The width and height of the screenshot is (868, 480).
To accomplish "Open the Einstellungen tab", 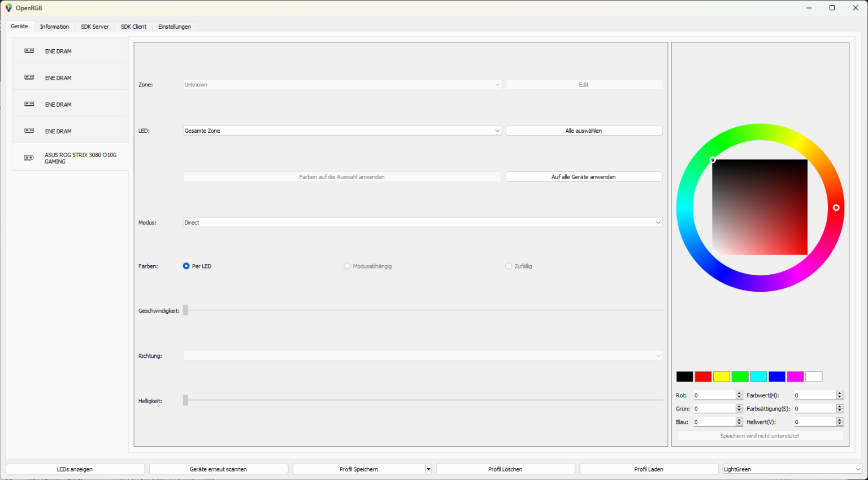I will (x=174, y=27).
